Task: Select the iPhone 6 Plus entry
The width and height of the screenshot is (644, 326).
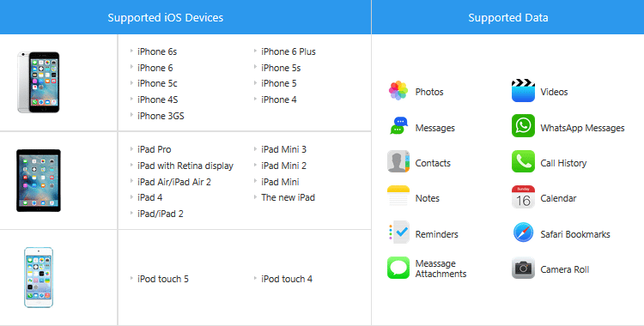Action: 289,51
